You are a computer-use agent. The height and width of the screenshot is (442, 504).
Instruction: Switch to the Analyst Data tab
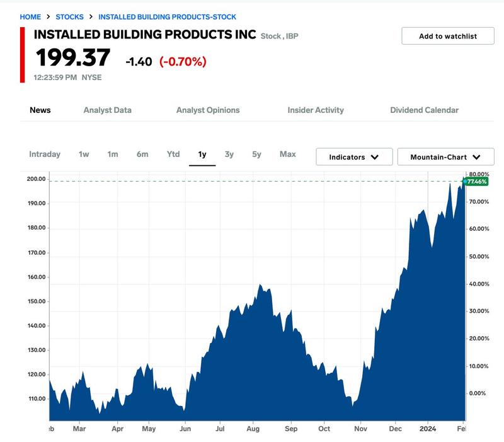point(107,110)
